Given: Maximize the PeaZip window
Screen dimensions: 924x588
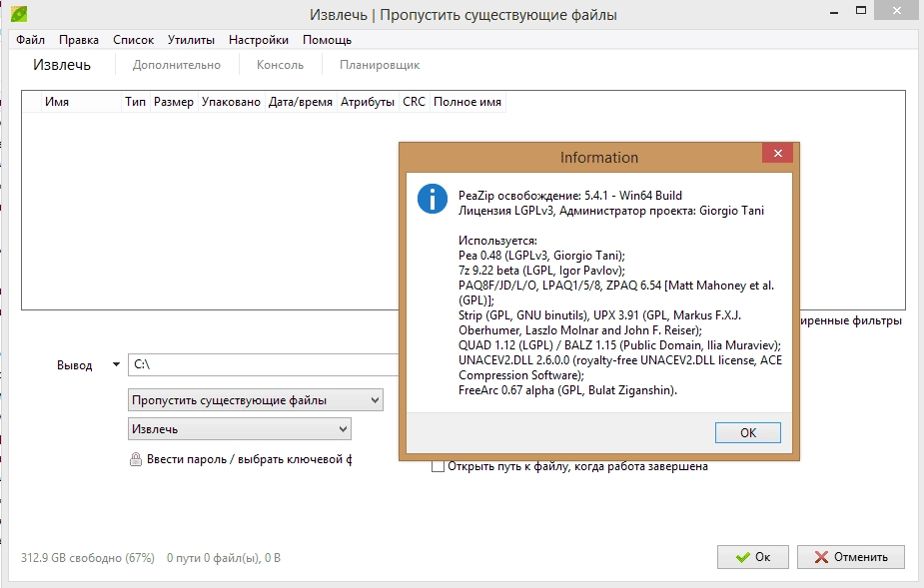Looking at the screenshot, I should click(861, 11).
